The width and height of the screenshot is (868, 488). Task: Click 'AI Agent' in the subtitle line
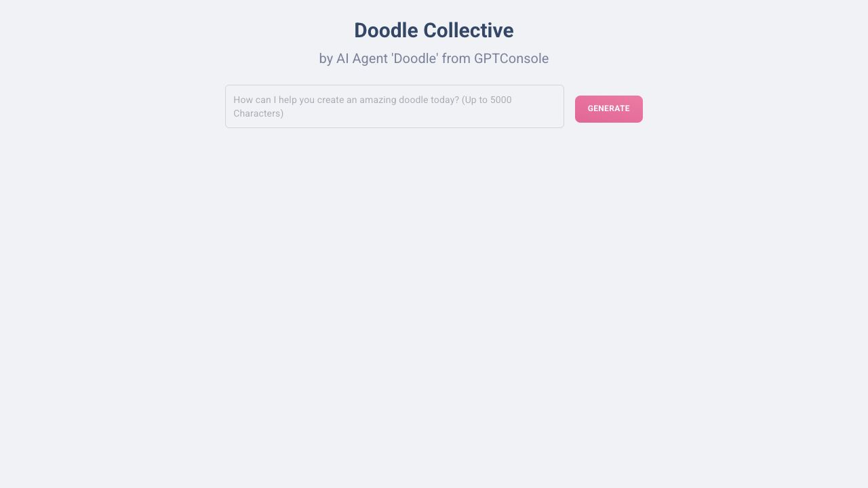[x=362, y=59]
